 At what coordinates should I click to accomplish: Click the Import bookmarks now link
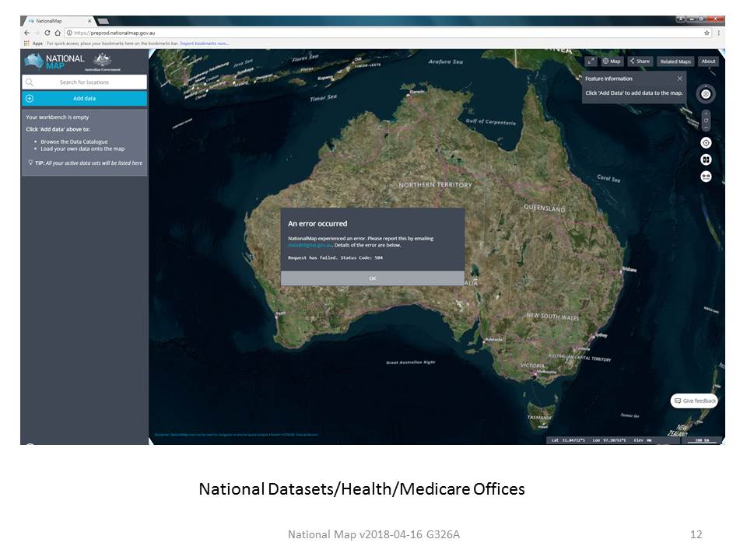pos(204,44)
